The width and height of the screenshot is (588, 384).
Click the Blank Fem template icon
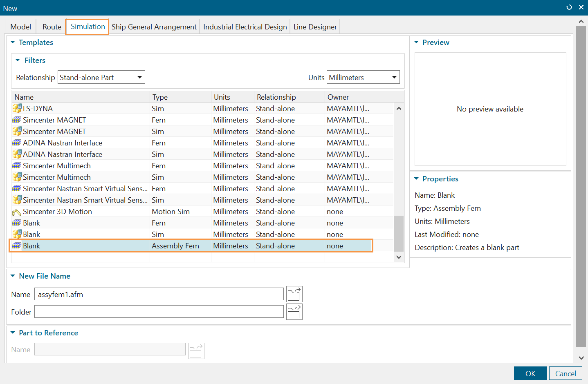click(x=17, y=223)
